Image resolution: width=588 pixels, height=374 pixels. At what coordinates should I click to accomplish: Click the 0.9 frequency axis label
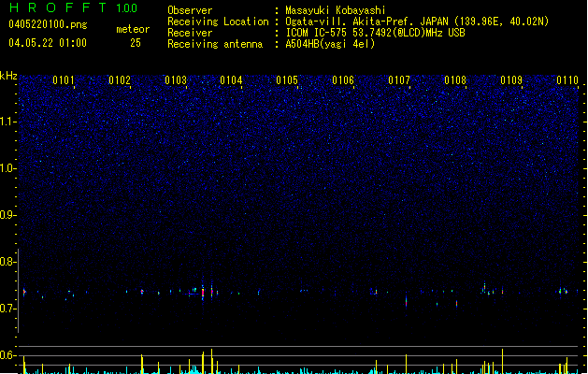coord(7,214)
